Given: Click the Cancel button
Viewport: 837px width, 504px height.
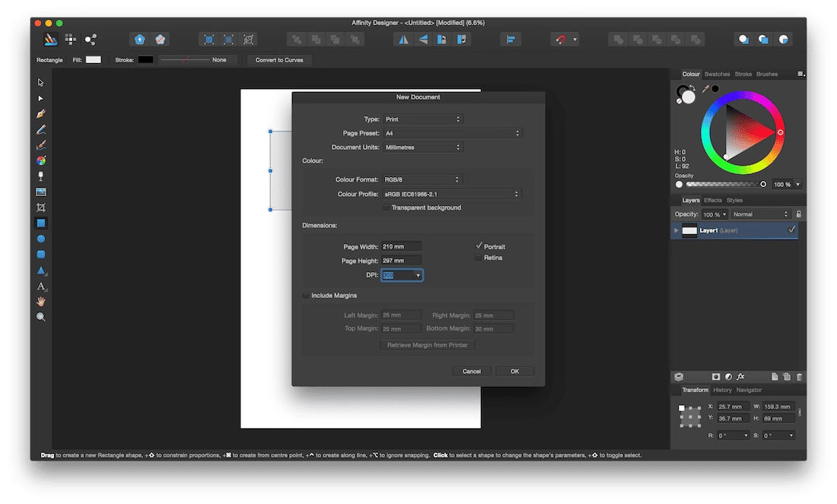Looking at the screenshot, I should pyautogui.click(x=471, y=371).
